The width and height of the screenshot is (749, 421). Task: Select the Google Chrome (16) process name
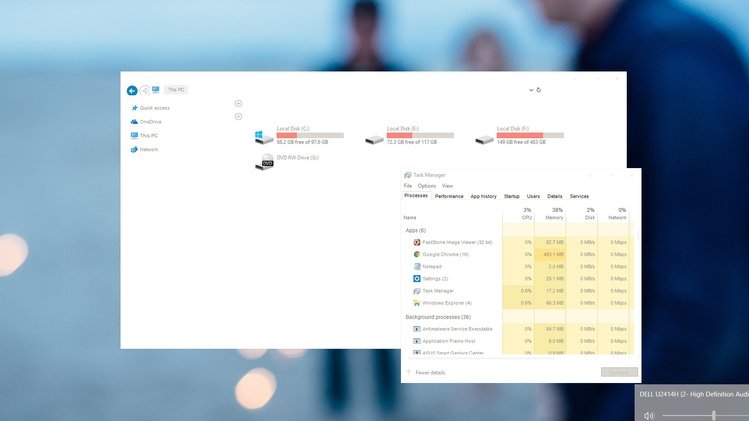pos(445,255)
